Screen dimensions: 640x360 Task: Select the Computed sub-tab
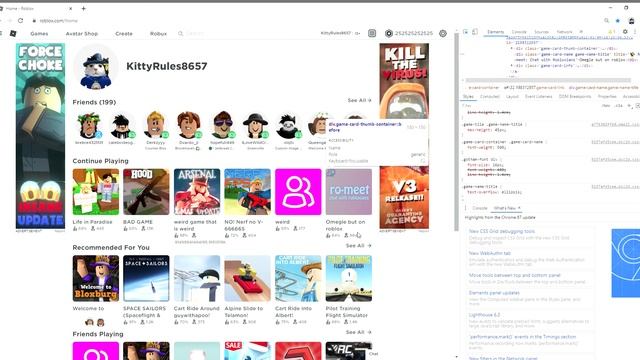(x=490, y=97)
